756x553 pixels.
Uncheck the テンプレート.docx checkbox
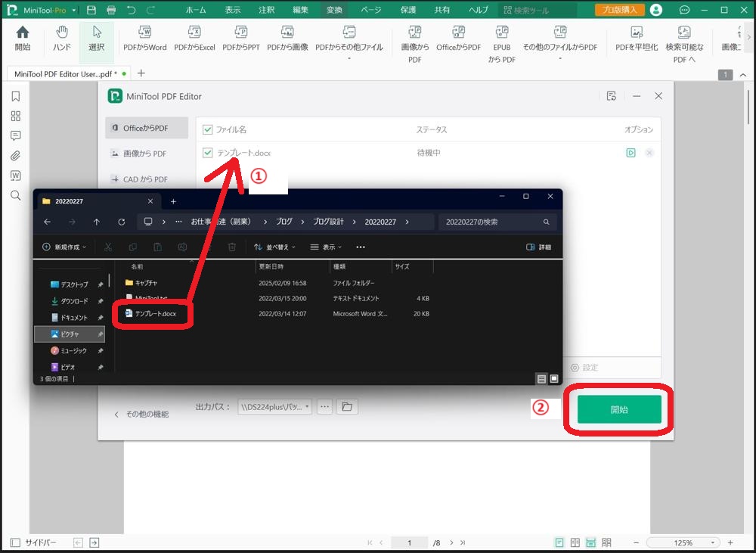pyautogui.click(x=208, y=153)
